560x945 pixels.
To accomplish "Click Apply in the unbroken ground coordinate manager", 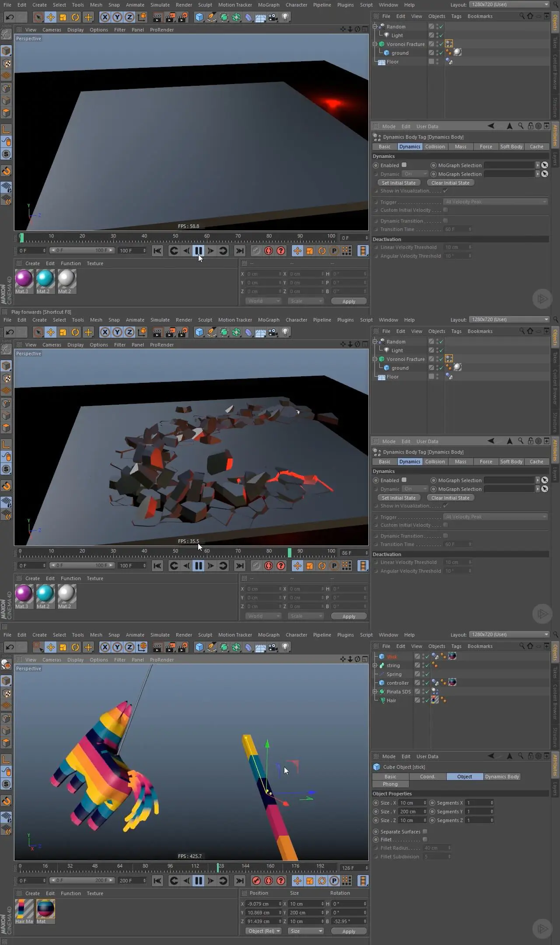I will (349, 301).
